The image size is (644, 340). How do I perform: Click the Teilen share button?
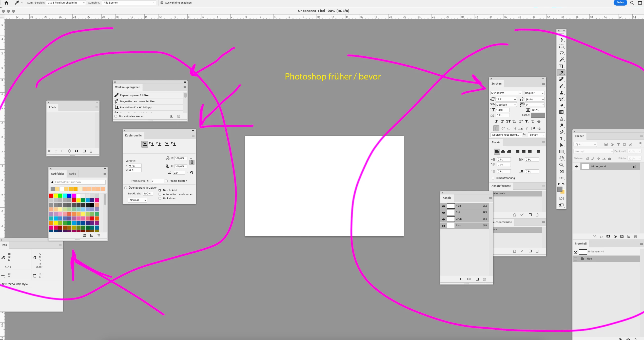pos(620,3)
